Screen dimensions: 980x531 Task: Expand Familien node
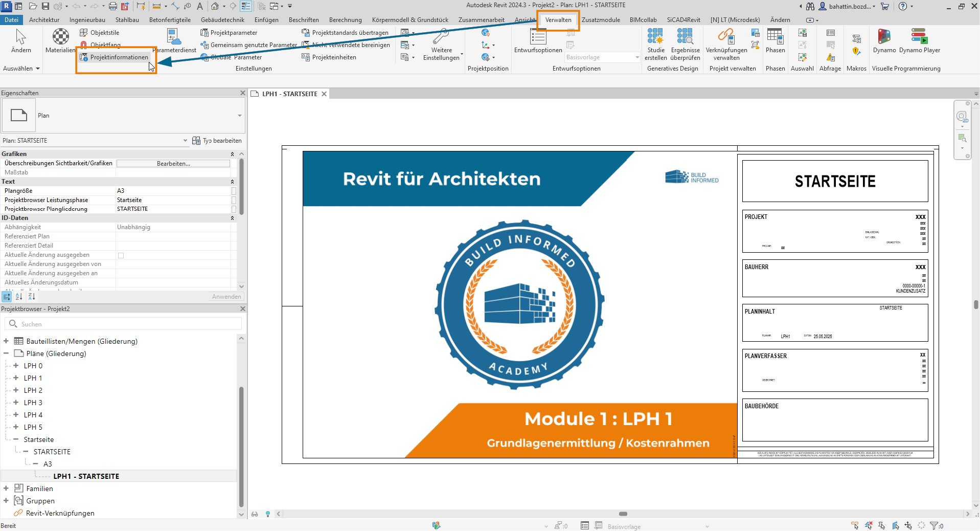coord(6,489)
